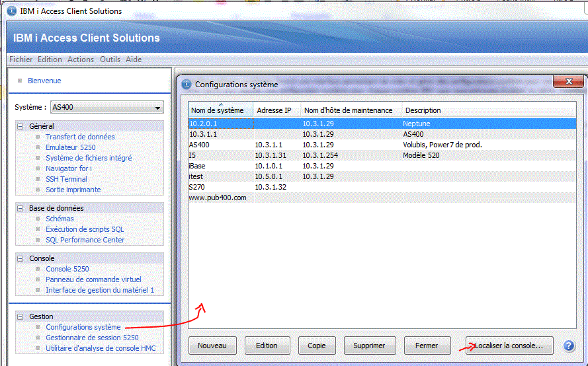This screenshot has width=588, height=366.
Task: Open Interface de gestion du matériel 1
Action: click(x=100, y=290)
